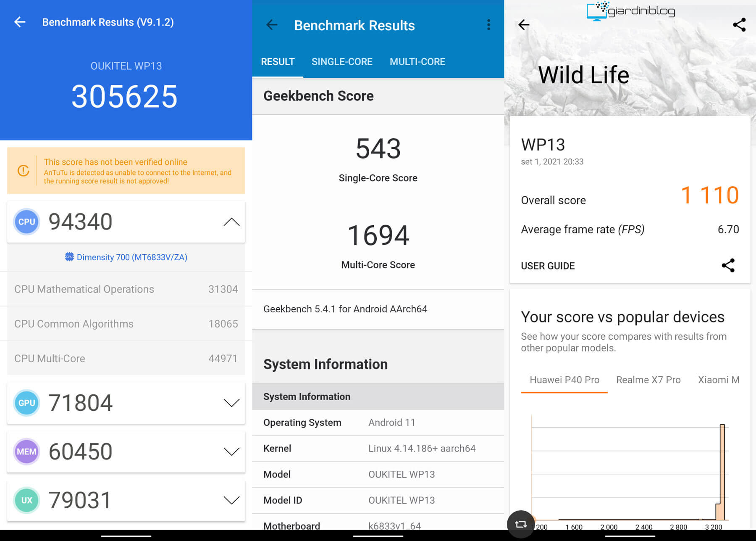The image size is (756, 541).
Task: Go back from the Wild Life screen
Action: click(x=524, y=25)
